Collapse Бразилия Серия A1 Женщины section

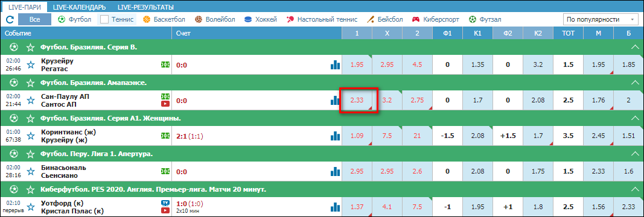[634, 119]
